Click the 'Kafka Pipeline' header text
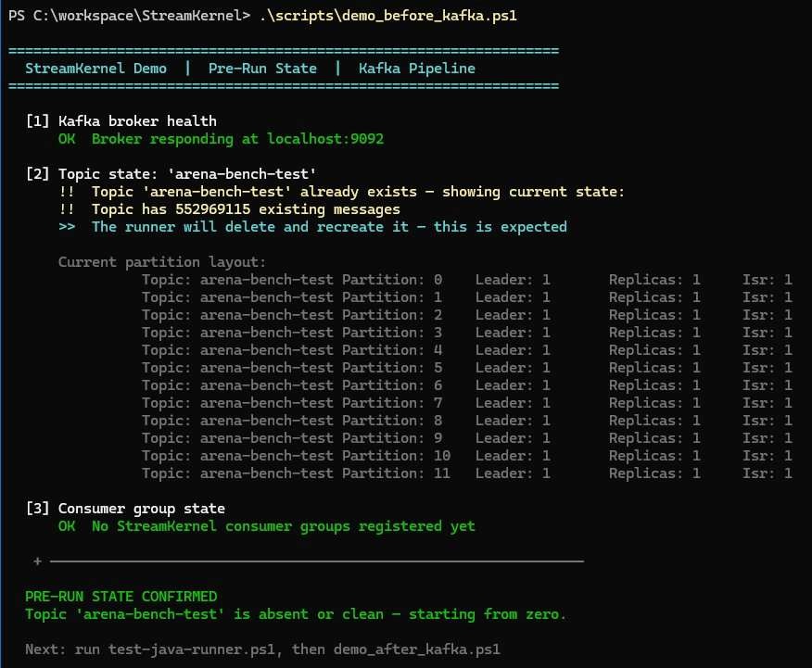This screenshot has width=812, height=668. [x=417, y=69]
